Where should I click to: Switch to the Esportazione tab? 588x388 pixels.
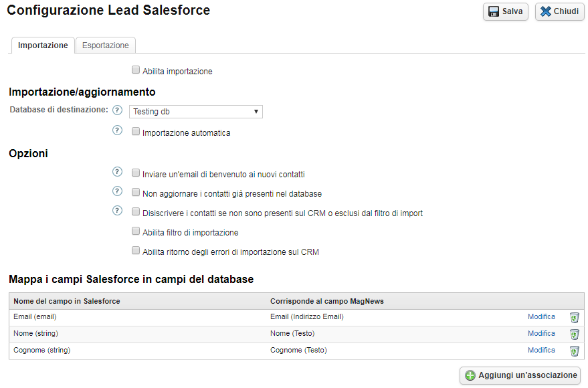[105, 45]
